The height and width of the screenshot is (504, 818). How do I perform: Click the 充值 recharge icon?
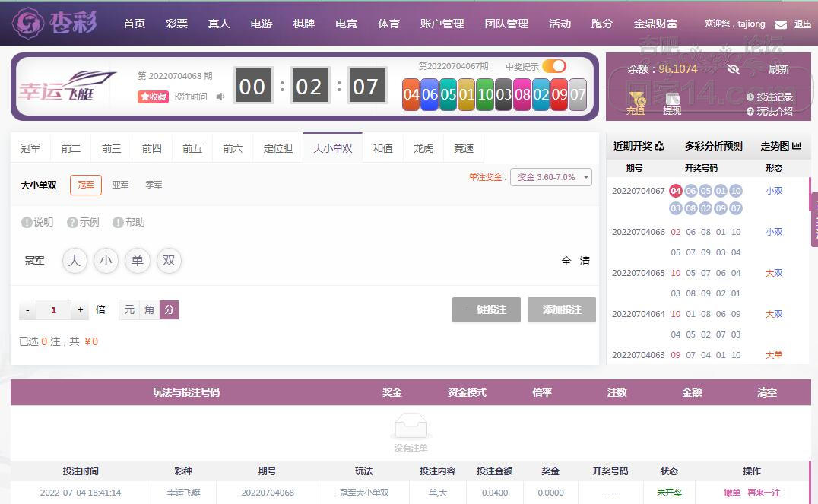coord(636,103)
